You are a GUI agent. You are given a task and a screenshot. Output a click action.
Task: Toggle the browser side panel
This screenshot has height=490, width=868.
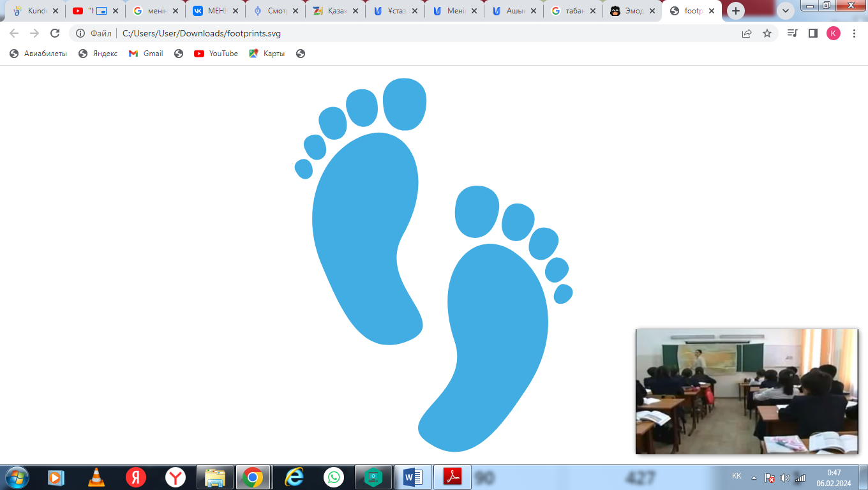click(x=812, y=33)
